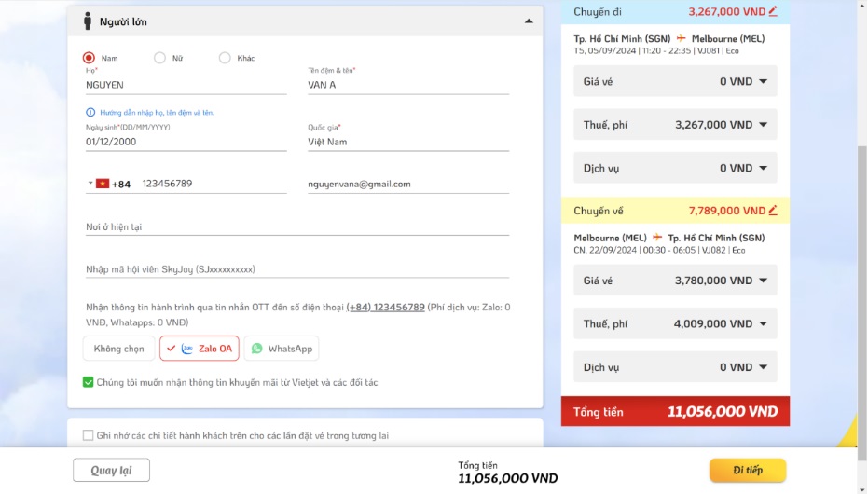Select the Nữ gender radio button

point(160,58)
